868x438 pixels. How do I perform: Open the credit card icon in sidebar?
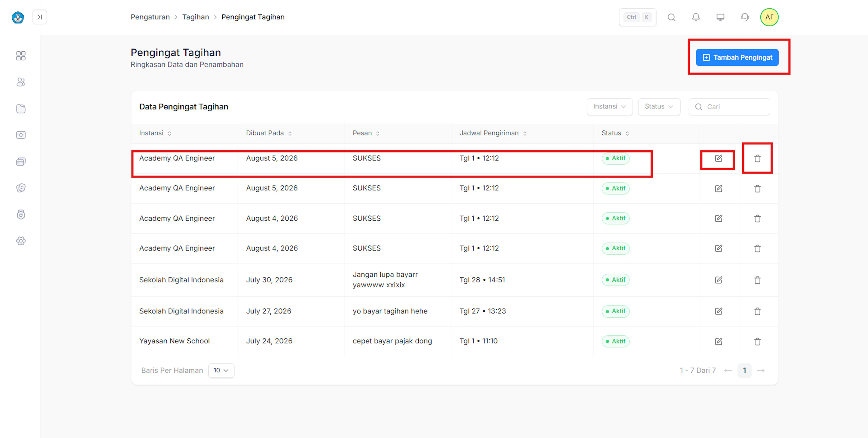point(21,162)
